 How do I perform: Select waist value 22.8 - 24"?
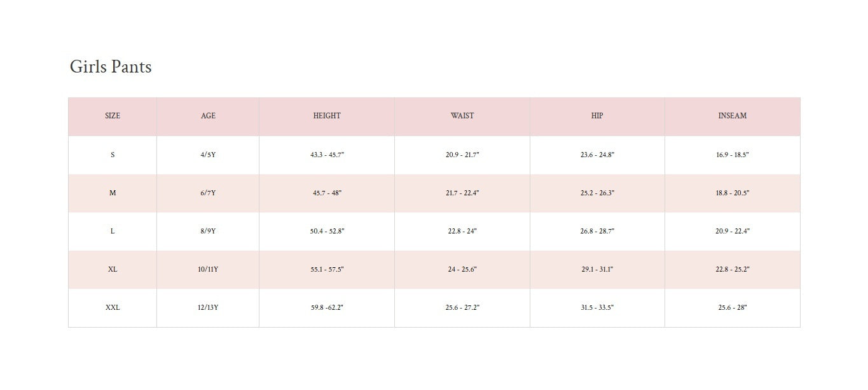(x=462, y=231)
